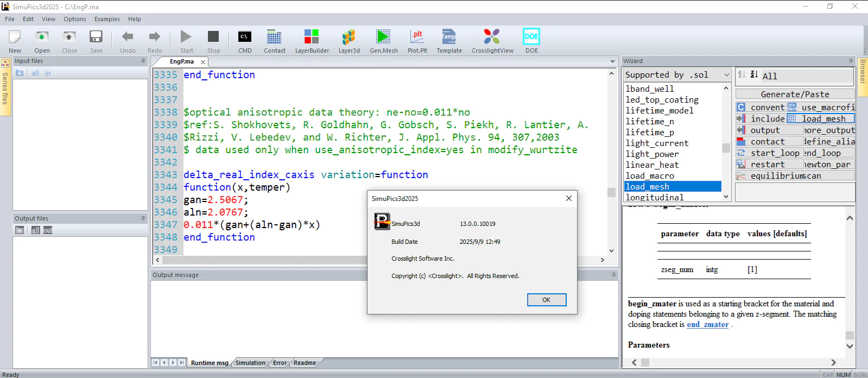This screenshot has width=868, height=378.
Task: Click the output wizard button
Action: (x=769, y=130)
